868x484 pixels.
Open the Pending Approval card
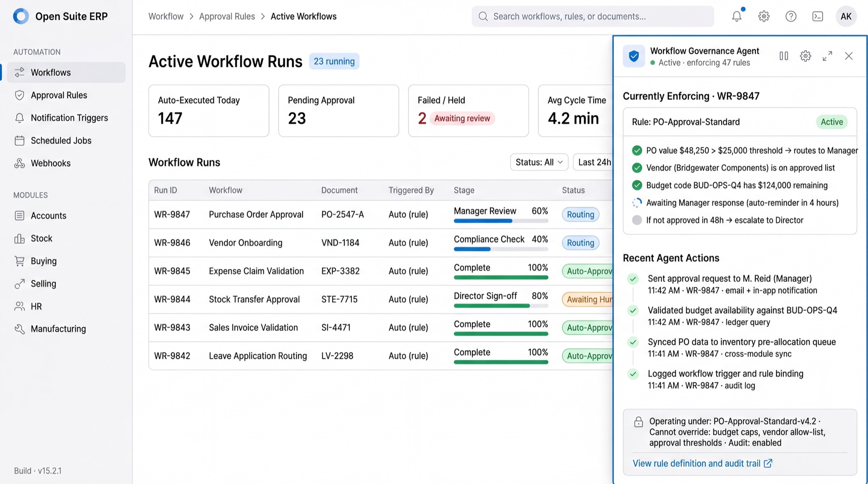click(x=339, y=111)
